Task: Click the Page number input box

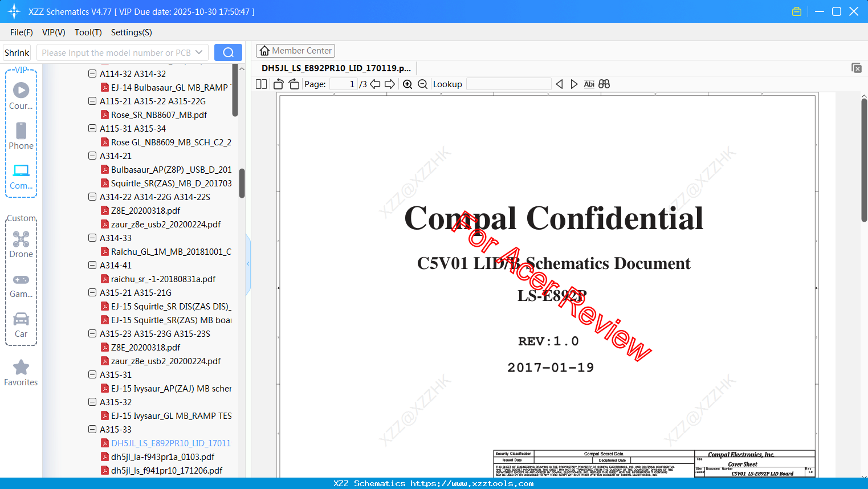Action: (344, 84)
